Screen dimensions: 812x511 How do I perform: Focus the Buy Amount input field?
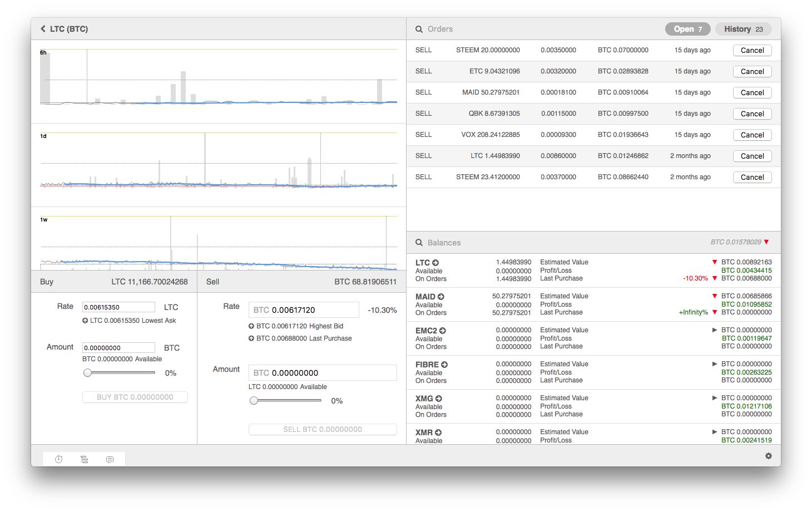(118, 348)
